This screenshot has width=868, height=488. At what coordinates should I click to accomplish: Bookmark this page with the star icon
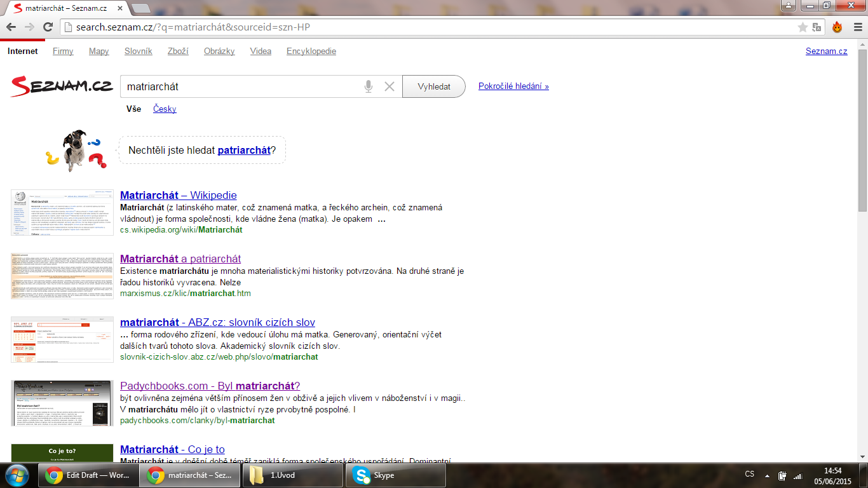(803, 27)
